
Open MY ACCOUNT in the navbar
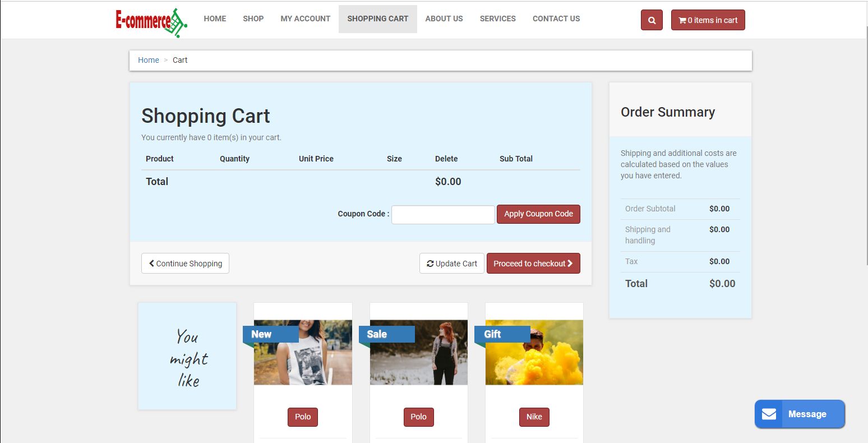[306, 19]
